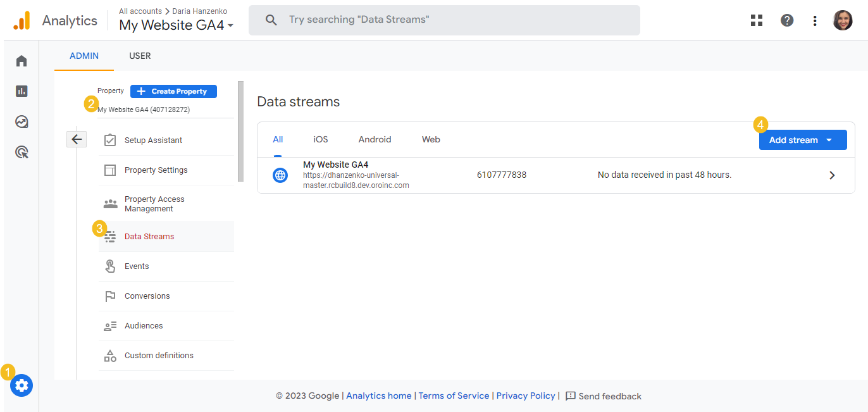This screenshot has height=412, width=868.
Task: Filter streams by Web tab
Action: pyautogui.click(x=431, y=139)
